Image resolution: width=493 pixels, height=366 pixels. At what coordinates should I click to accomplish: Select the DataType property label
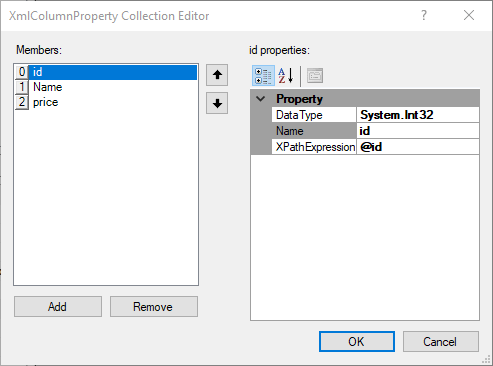coord(314,115)
